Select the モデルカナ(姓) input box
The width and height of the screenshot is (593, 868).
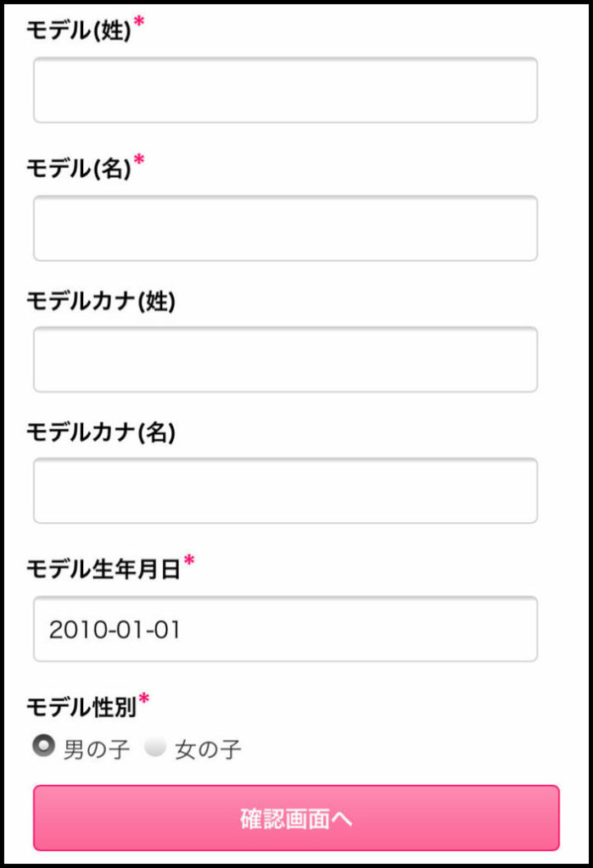pyautogui.click(x=285, y=359)
